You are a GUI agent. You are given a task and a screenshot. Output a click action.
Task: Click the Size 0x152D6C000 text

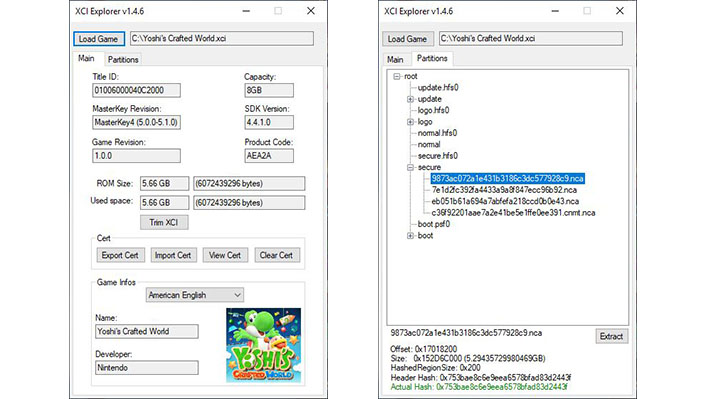[x=468, y=359]
